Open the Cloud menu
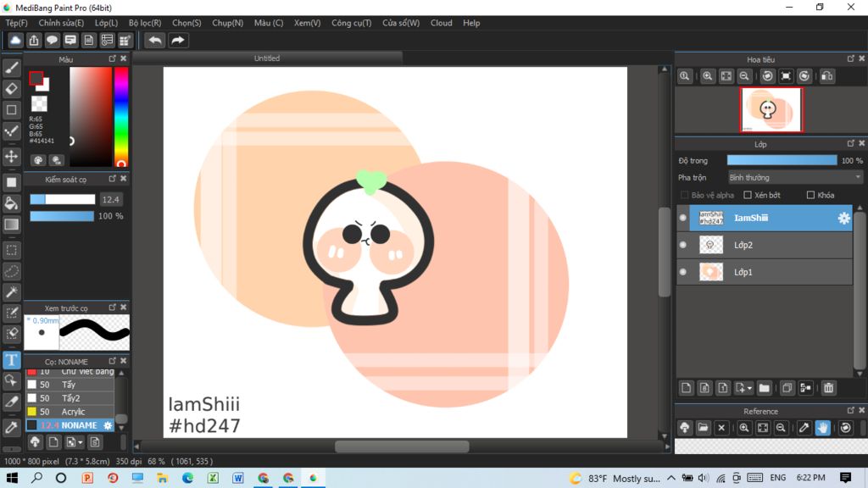Screen dimensions: 868x488 coord(441,23)
